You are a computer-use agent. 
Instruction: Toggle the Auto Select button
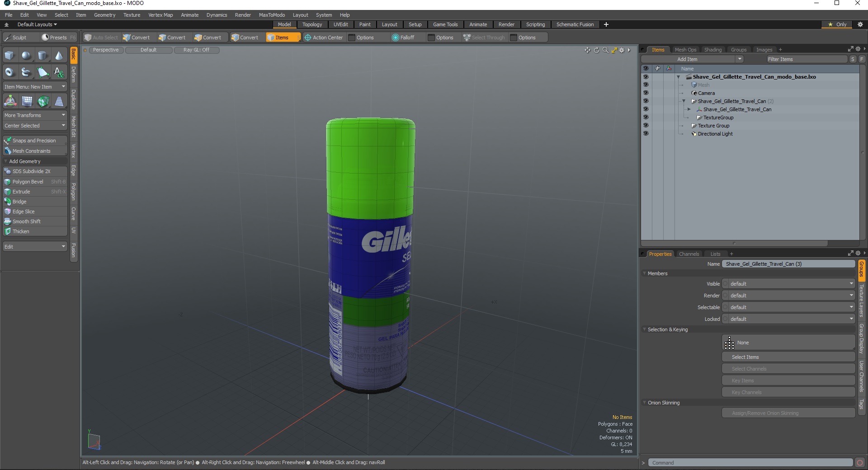coord(101,38)
